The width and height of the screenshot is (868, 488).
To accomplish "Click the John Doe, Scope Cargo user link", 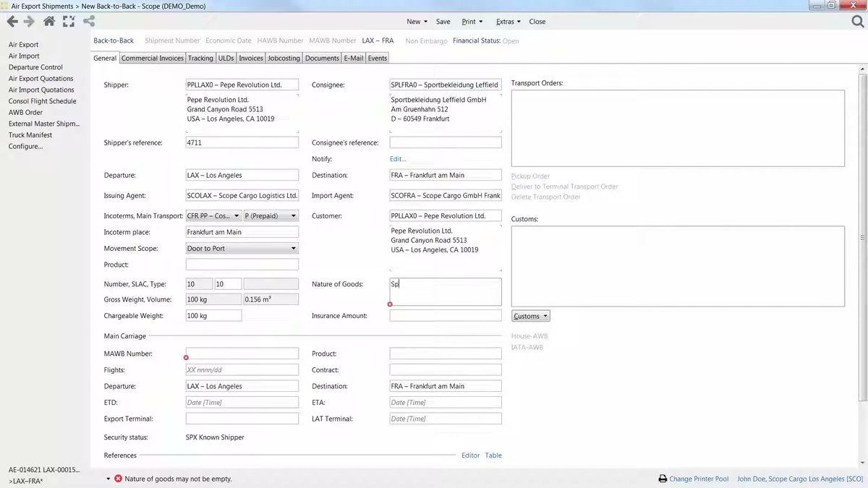I will click(x=800, y=479).
